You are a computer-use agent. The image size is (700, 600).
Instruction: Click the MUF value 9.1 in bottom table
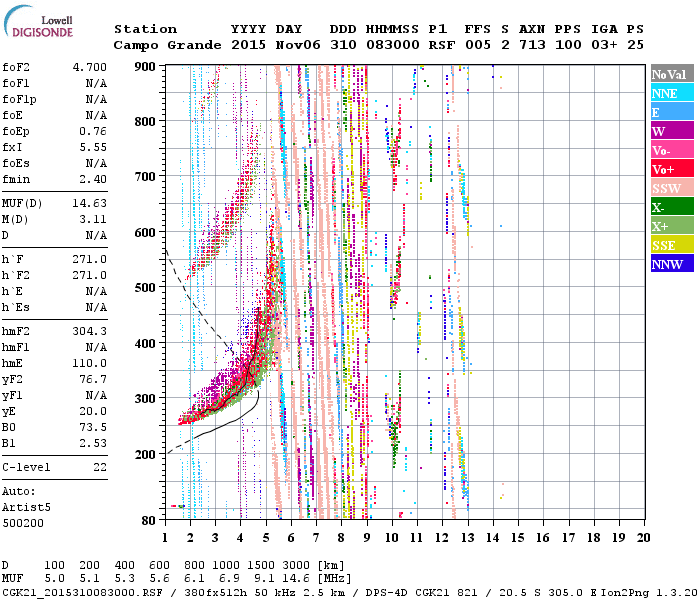pos(264,579)
